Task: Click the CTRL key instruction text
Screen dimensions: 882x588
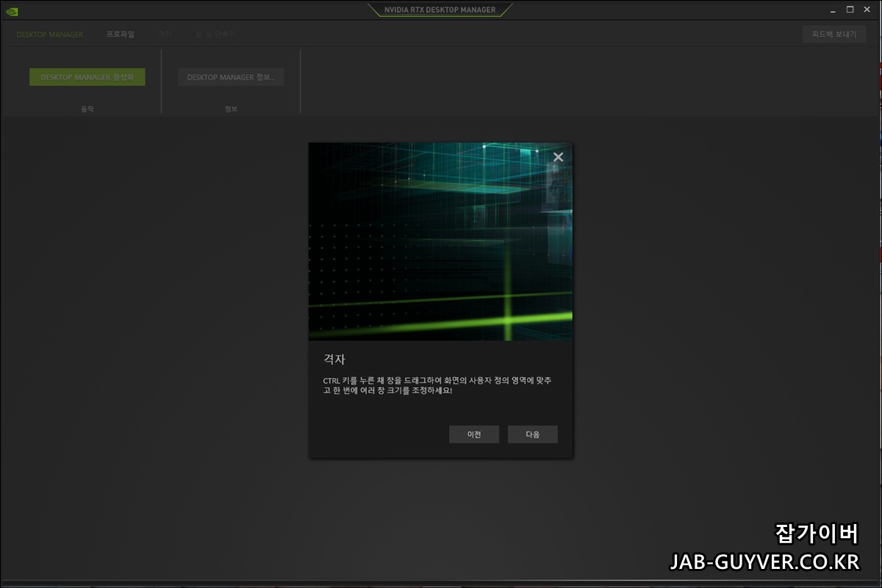Action: (437, 385)
